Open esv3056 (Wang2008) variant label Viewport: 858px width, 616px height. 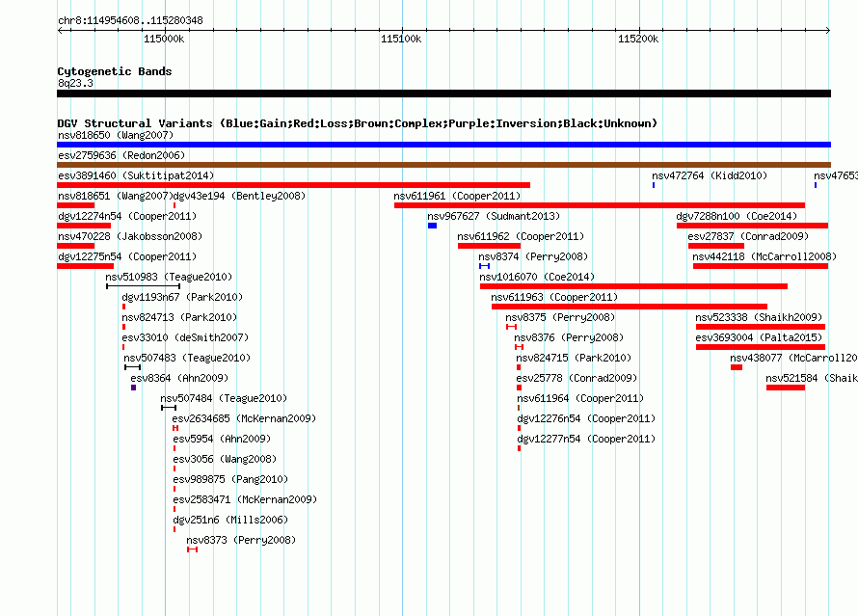click(225, 459)
